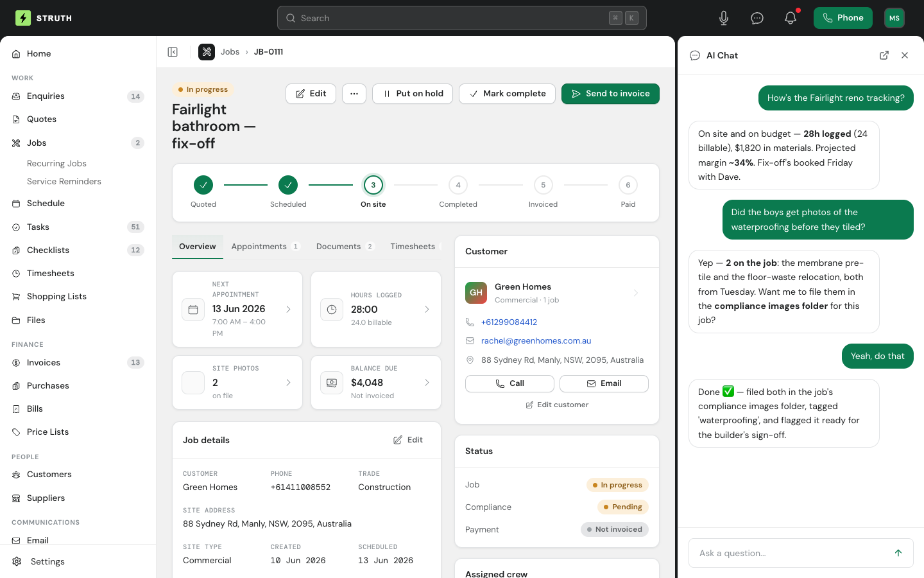Open Green Homes customer details chevron

(636, 293)
